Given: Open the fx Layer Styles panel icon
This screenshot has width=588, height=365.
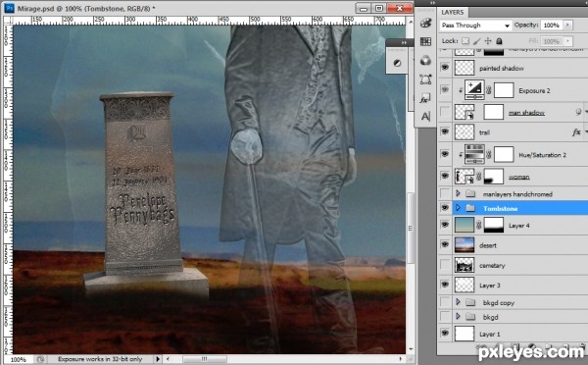Looking at the screenshot, I should coord(425,99).
